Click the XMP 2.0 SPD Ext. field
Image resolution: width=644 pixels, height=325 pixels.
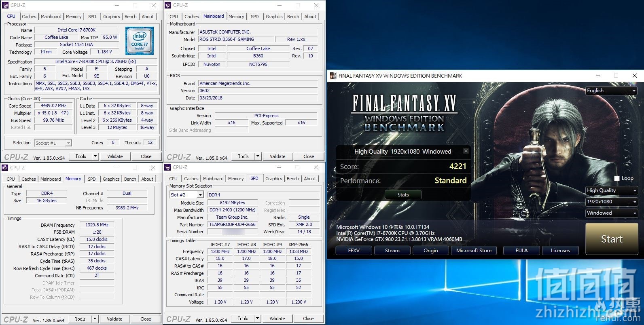coord(304,224)
